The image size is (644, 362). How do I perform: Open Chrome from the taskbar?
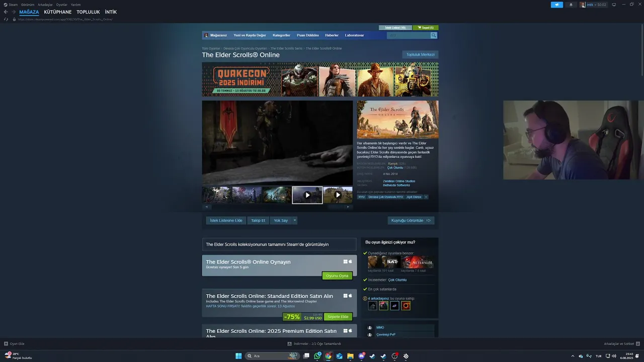(328, 356)
